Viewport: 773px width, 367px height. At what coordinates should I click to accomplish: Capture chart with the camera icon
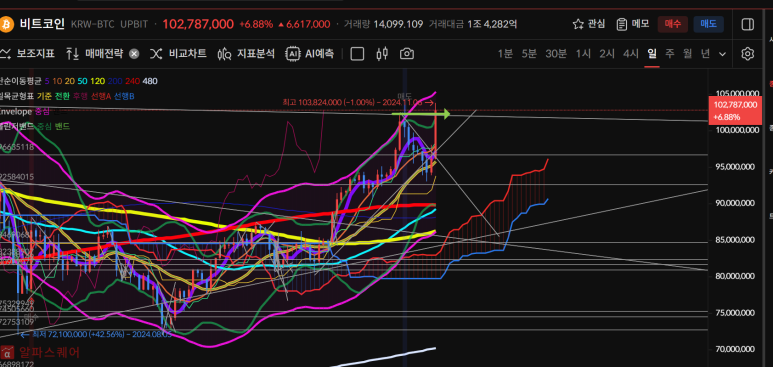pos(407,54)
